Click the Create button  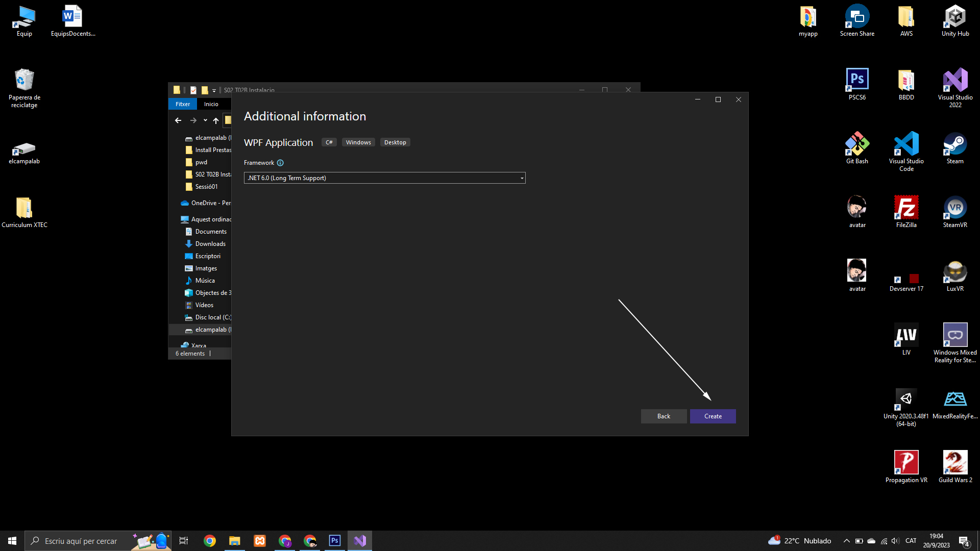(713, 416)
